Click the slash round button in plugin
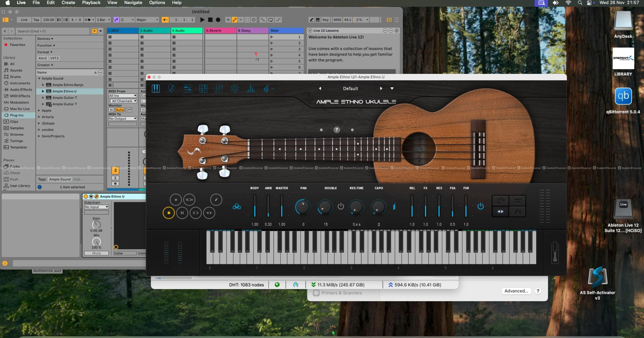 click(x=216, y=200)
